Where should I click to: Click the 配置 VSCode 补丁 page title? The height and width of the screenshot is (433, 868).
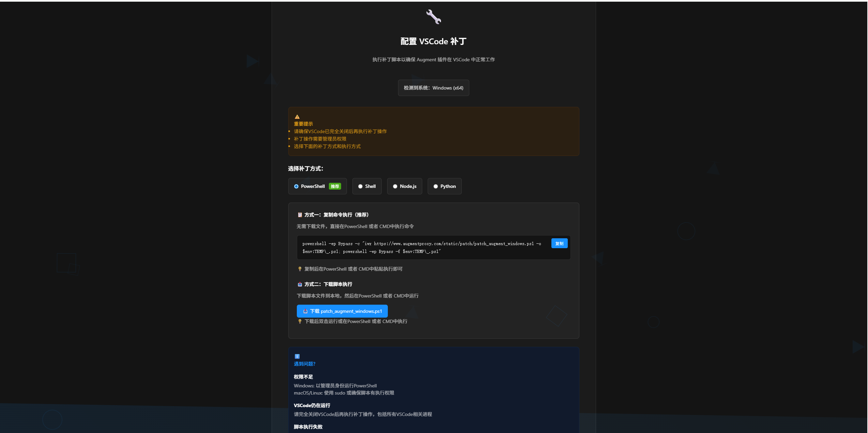[433, 42]
